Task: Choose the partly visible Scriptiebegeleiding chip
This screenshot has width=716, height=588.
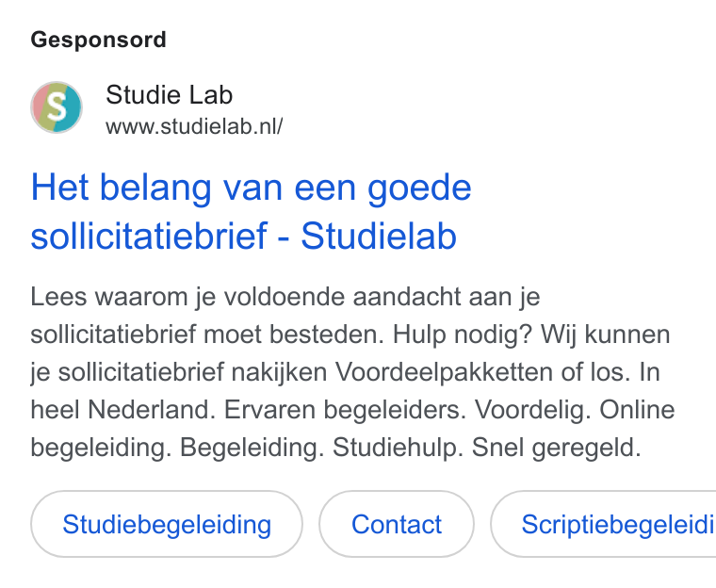Action: [603, 524]
